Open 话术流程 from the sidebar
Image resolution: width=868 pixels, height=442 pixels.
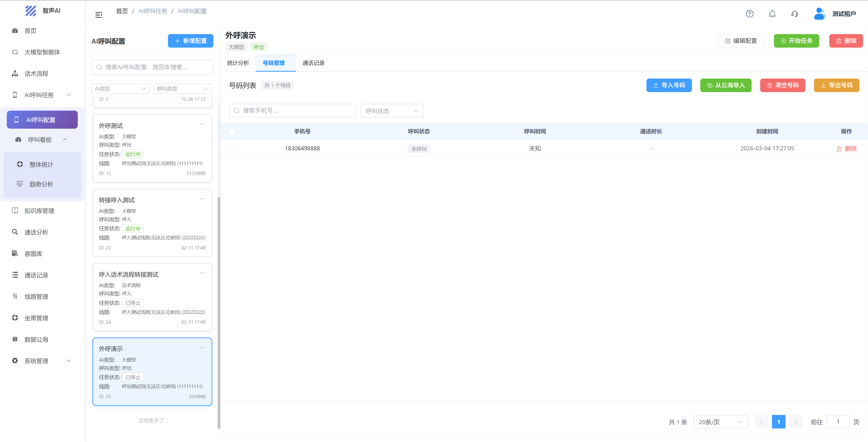point(36,73)
